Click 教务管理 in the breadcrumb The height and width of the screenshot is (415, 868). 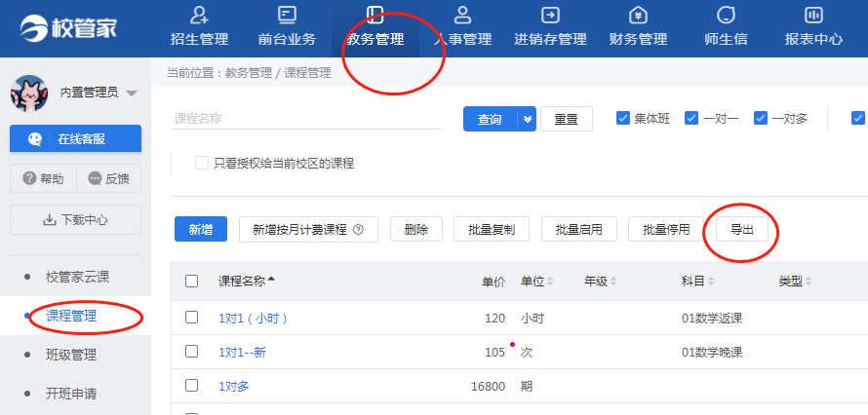pyautogui.click(x=249, y=73)
